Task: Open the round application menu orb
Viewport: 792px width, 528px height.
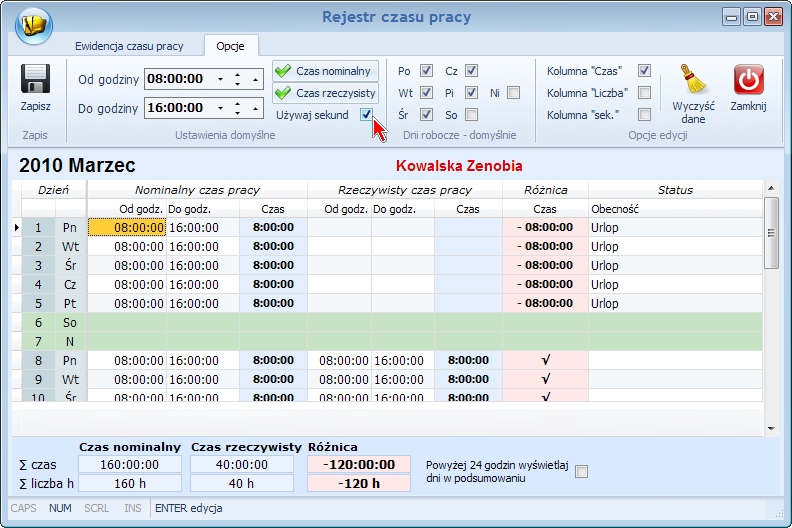Action: pyautogui.click(x=34, y=25)
